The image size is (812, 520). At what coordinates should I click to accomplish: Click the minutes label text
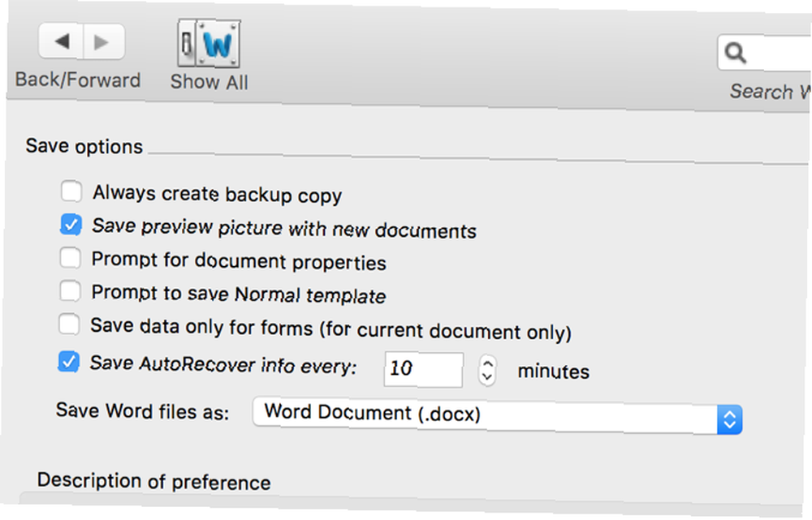(554, 372)
